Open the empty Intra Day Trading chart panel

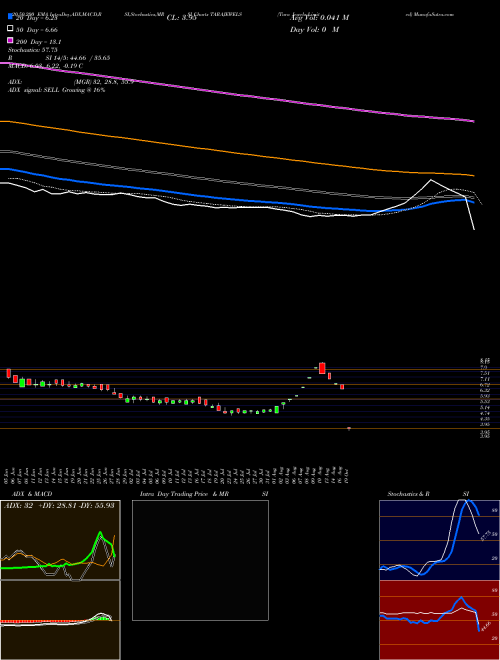click(x=200, y=560)
